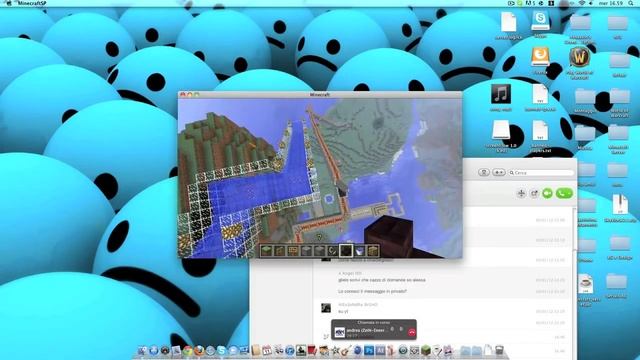Open the coffee cup java file on desktop
The image size is (640, 360).
[586, 284]
